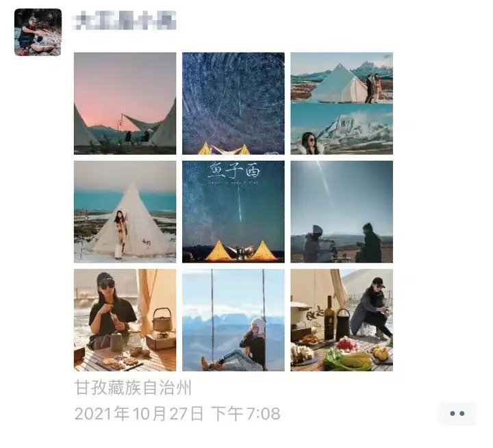Viewport: 493px width, 448px height.
Task: Open woman with kettle at table photo
Action: [125, 320]
